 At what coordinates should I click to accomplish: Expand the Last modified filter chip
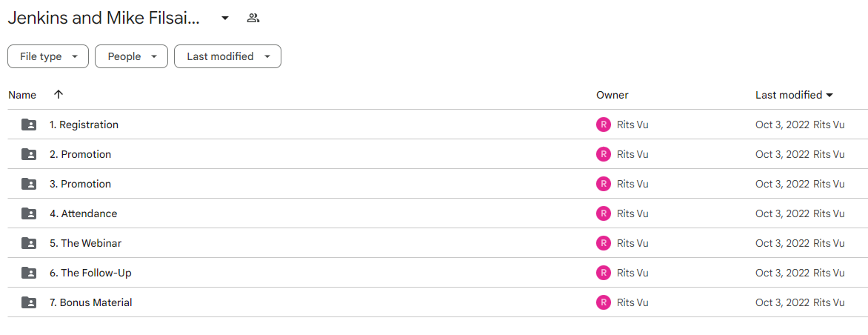point(227,56)
